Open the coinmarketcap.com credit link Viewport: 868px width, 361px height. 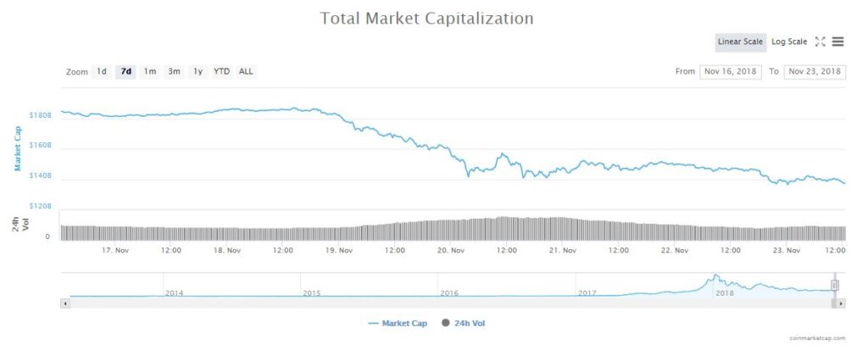[x=816, y=338]
